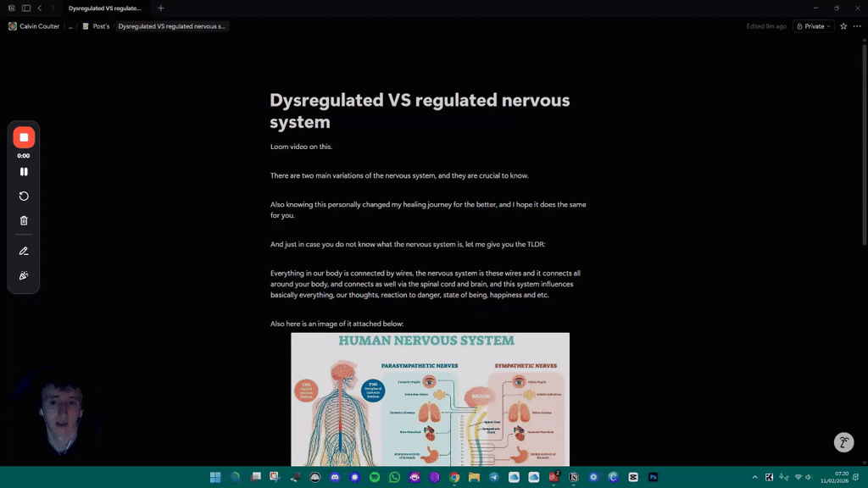
Task: Select the Loom drawing pen tool
Action: pyautogui.click(x=24, y=250)
